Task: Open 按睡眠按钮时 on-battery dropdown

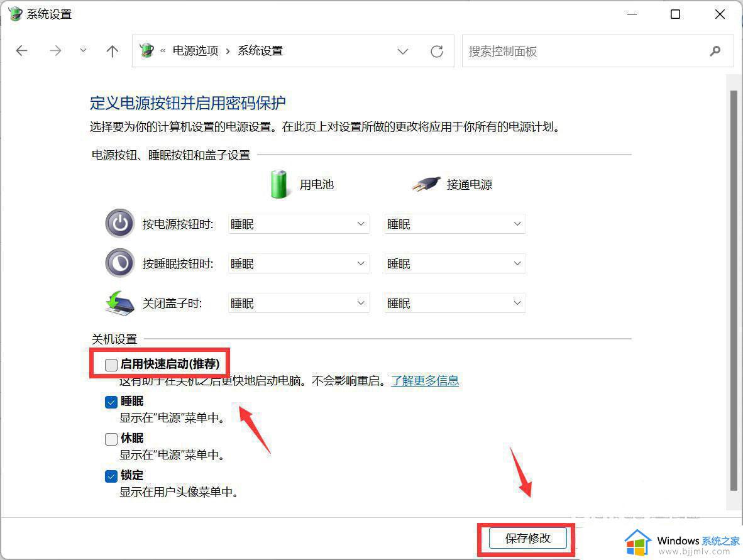Action: [x=299, y=263]
